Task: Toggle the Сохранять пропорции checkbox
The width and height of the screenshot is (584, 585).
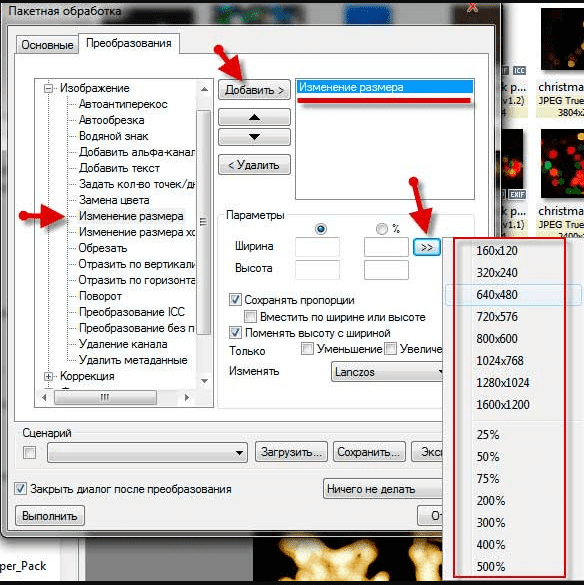Action: click(235, 300)
